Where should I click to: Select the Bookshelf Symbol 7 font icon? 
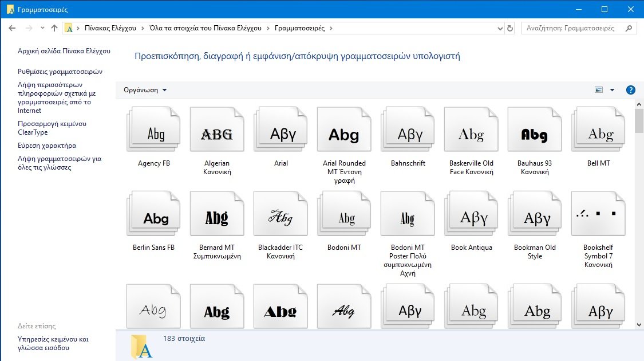pos(598,213)
